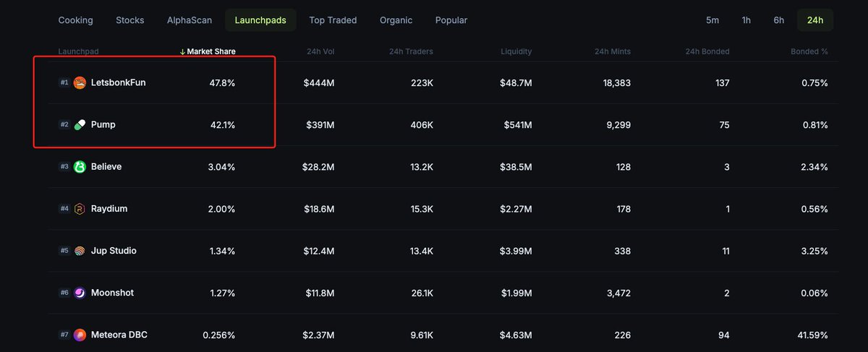Select the 24h timeframe
Image resolution: width=868 pixels, height=352 pixels.
(x=815, y=20)
